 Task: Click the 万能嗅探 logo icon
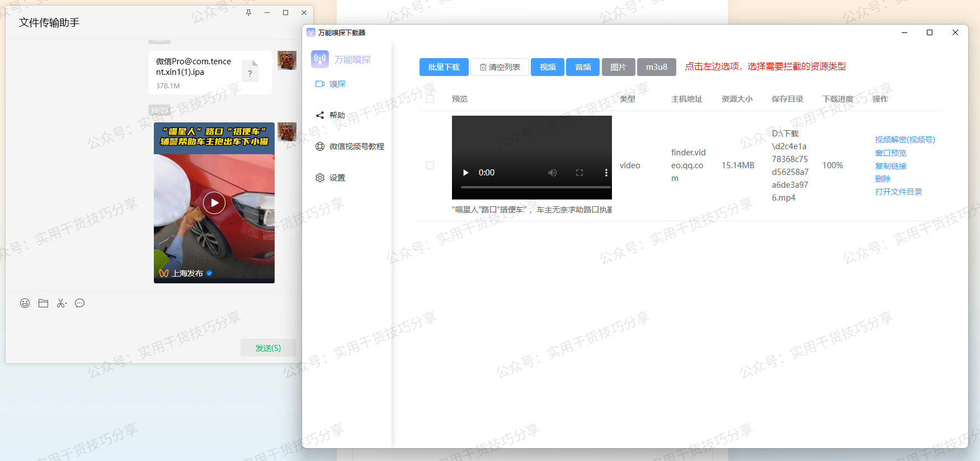click(320, 59)
